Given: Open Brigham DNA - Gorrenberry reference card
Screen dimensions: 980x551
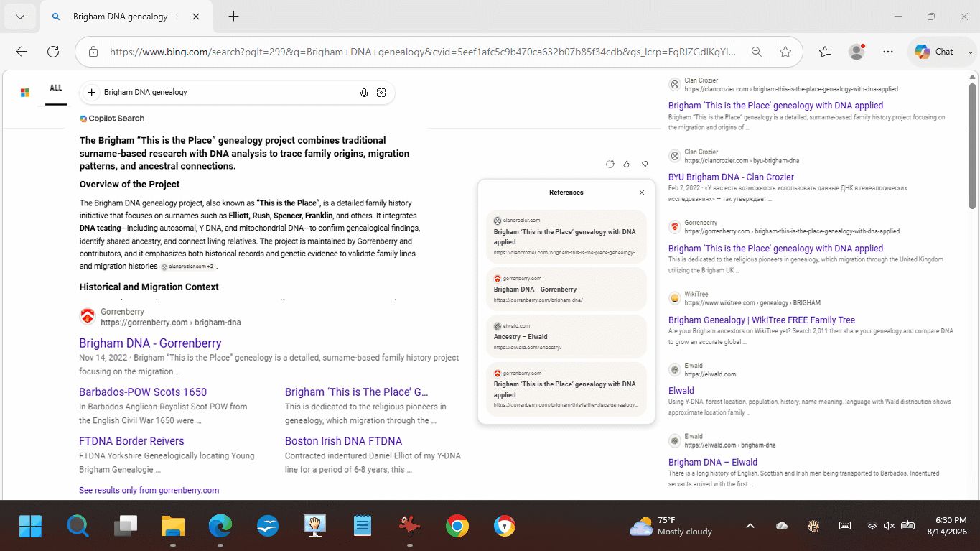Looking at the screenshot, I should tap(566, 289).
